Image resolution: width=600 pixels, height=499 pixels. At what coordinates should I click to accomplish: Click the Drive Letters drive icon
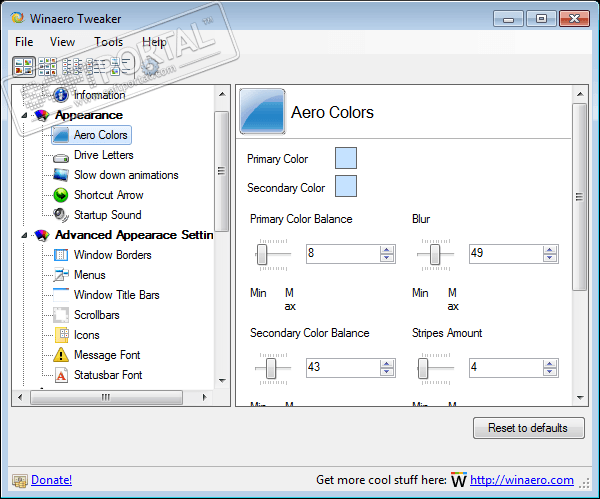[61, 157]
